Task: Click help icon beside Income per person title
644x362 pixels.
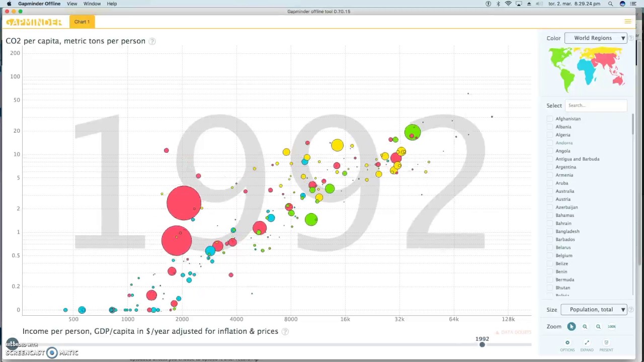Action: (285, 331)
